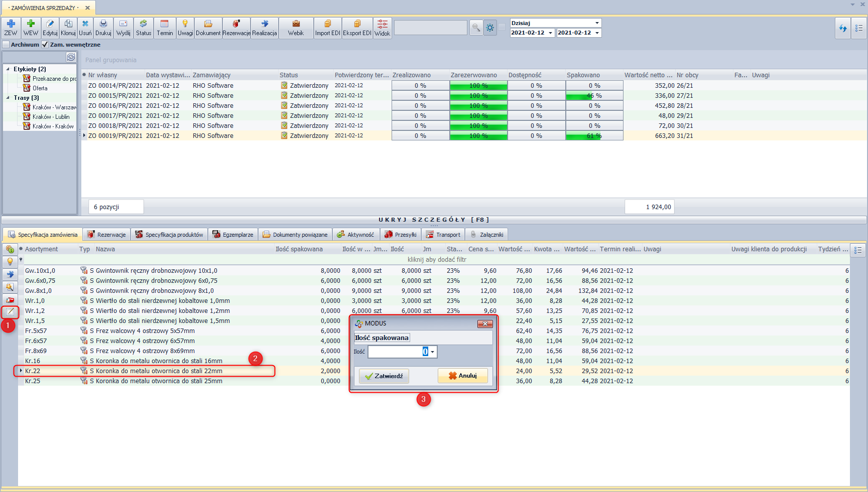
Task: Open the Ilość dropdown arrow in MODUS dialog
Action: tap(433, 352)
